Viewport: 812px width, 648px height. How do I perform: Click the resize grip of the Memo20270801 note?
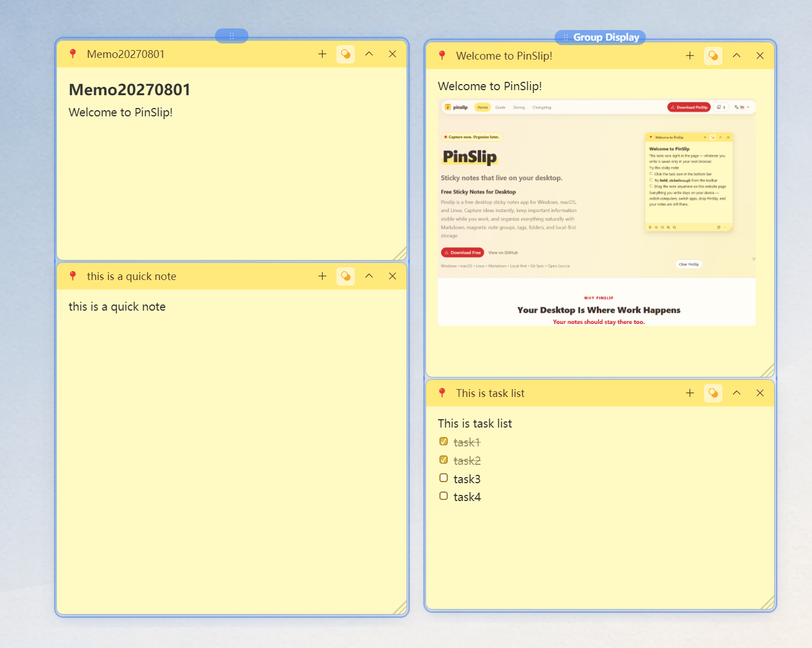point(400,254)
